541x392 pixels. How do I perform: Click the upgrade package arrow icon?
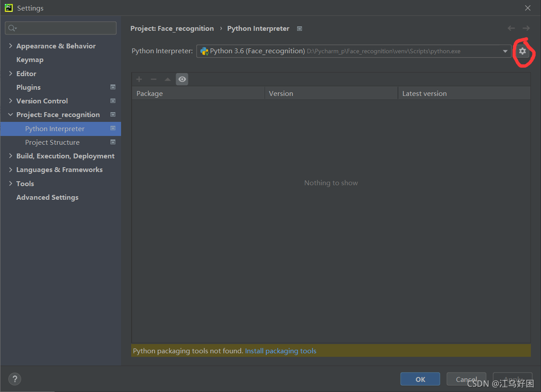[168, 79]
